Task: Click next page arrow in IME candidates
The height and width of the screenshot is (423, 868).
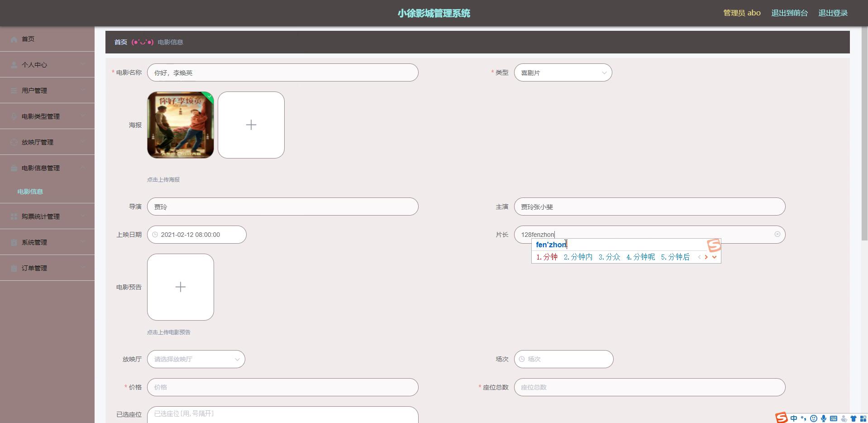Action: (x=706, y=257)
